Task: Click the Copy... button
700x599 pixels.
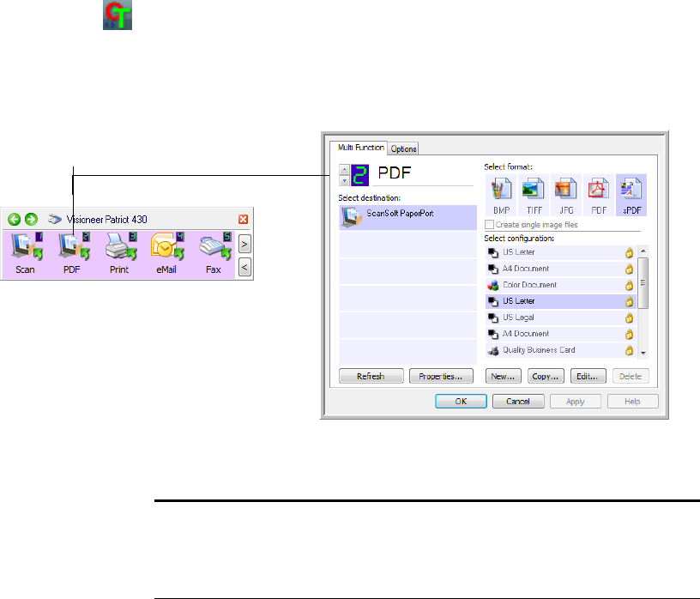Action: [546, 376]
